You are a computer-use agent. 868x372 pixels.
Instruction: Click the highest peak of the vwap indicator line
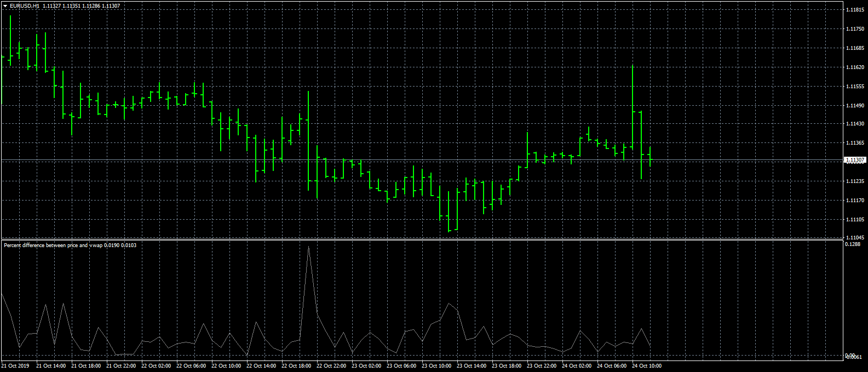[308, 247]
